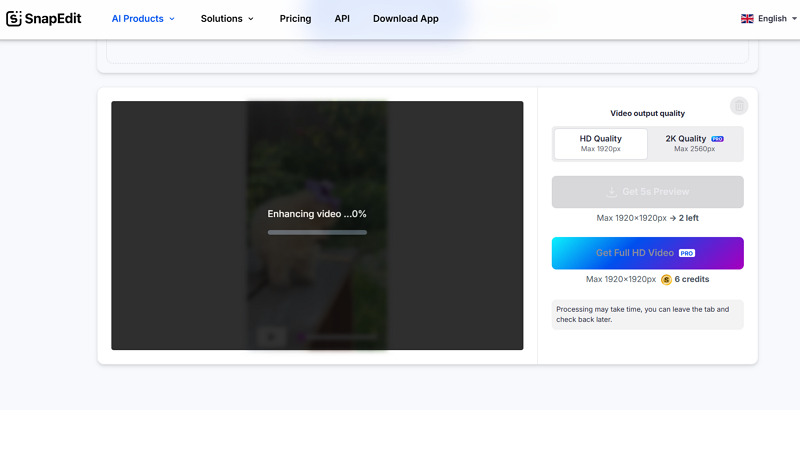The width and height of the screenshot is (800, 449).
Task: Click the download icon on Get 5s Preview
Action: [611, 192]
